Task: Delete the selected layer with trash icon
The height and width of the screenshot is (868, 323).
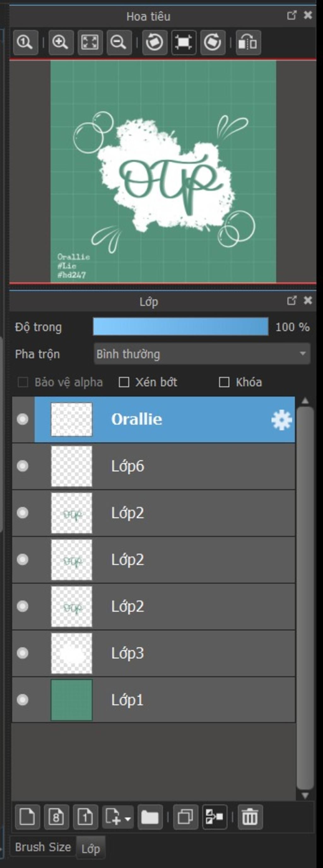Action: coord(250,817)
